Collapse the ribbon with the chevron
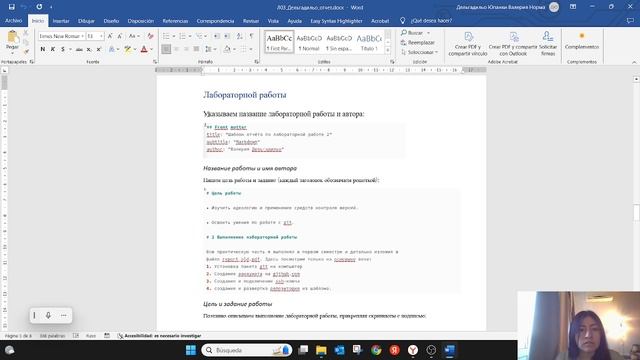Screen dimensions: 640x360 pyautogui.click(x=634, y=62)
